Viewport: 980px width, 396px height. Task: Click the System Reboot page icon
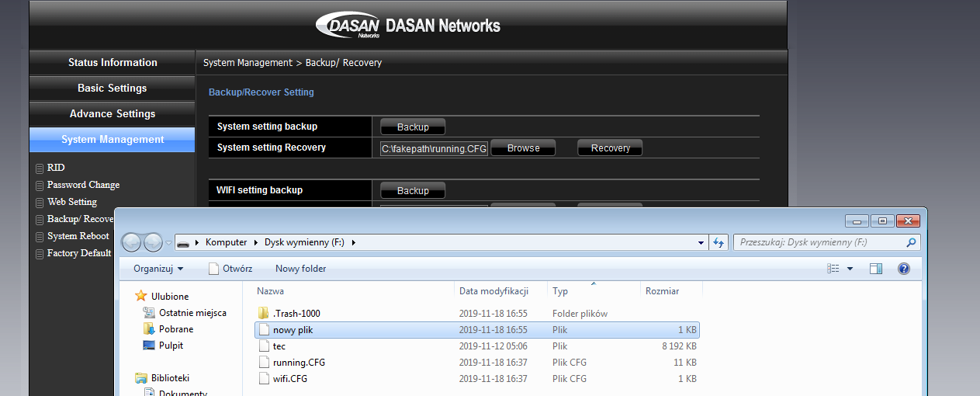coord(40,236)
